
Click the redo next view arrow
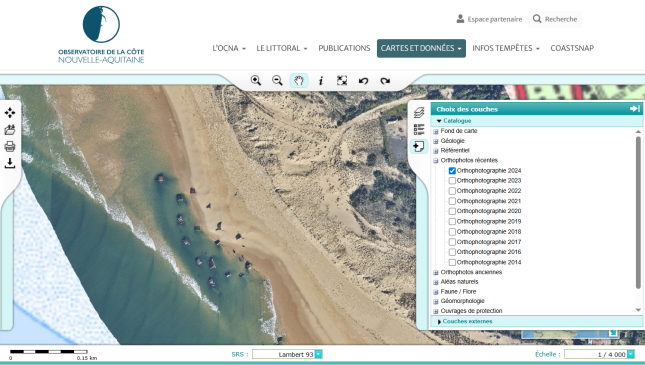[385, 81]
